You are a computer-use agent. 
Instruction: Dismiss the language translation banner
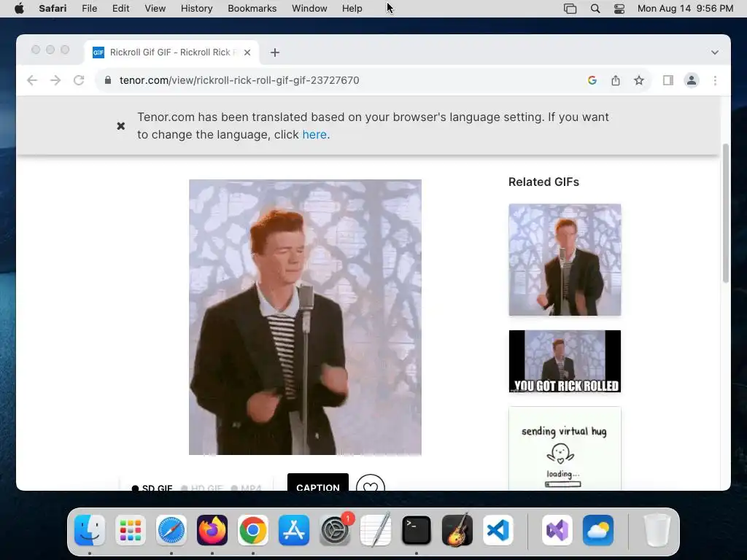[121, 125]
